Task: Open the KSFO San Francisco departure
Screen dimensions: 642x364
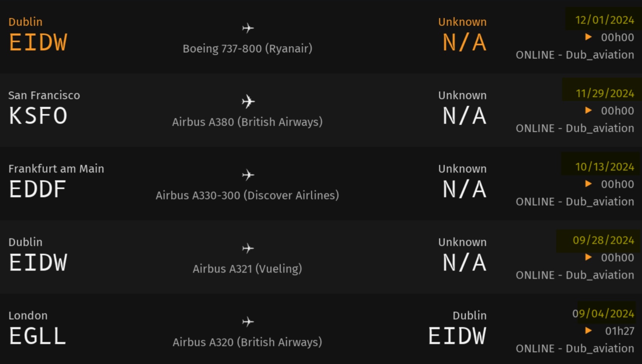Action: click(38, 116)
